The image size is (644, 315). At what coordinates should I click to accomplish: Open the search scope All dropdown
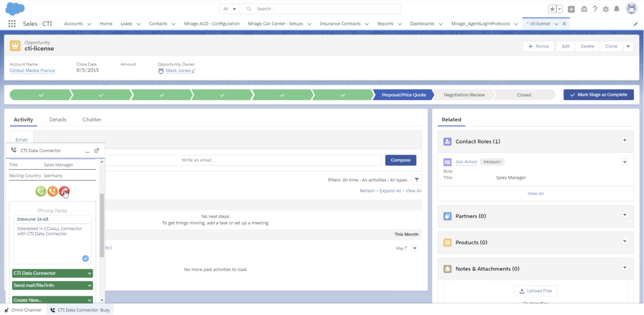tap(229, 9)
